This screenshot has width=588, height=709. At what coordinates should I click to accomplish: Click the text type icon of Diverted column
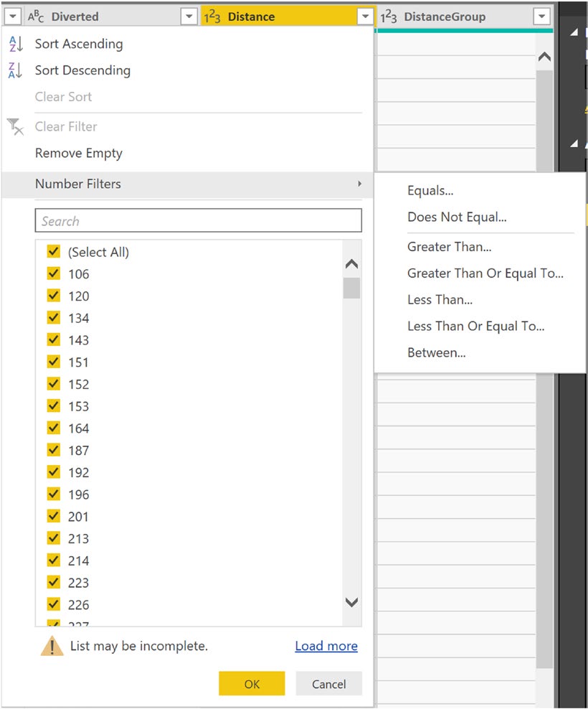click(36, 17)
